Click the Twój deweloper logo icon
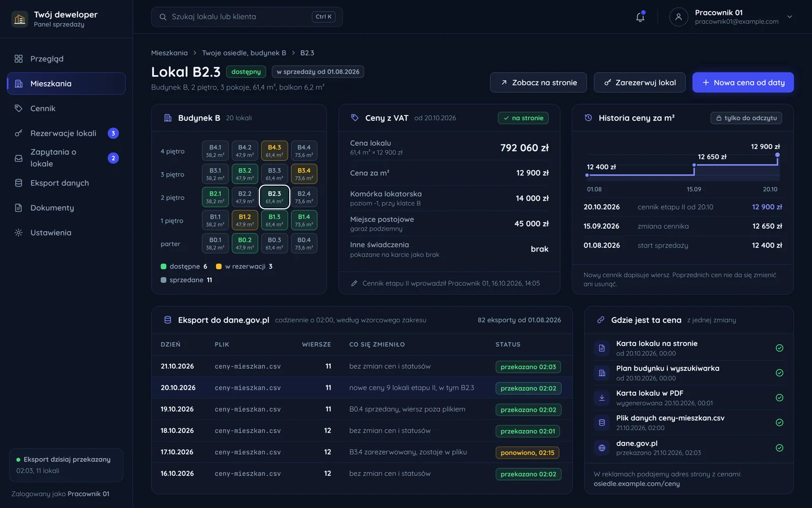The height and width of the screenshot is (508, 812). (20, 19)
